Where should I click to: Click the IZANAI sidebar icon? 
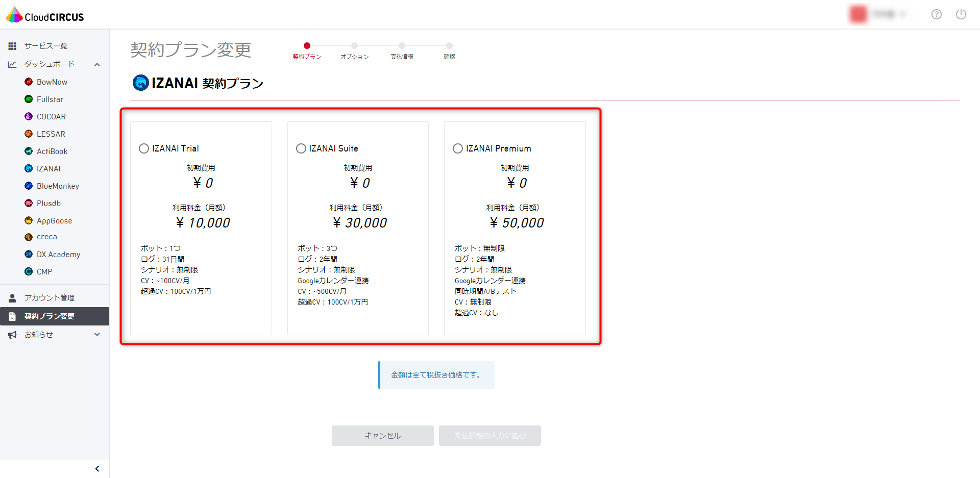(x=29, y=168)
